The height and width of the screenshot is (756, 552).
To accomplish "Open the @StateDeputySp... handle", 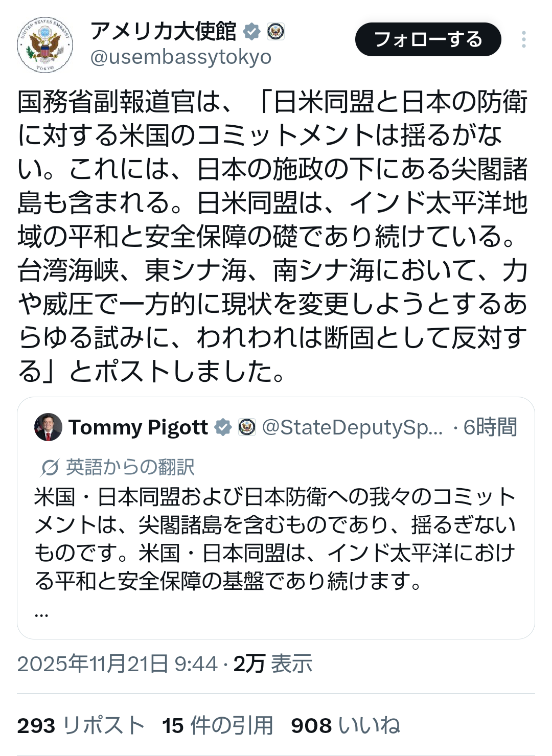I will pos(353,427).
